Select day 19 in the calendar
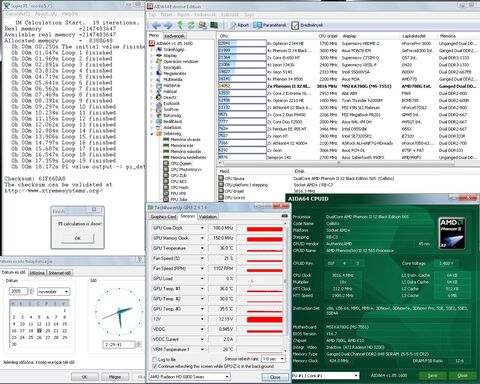The height and width of the screenshot is (384, 480). 39,331
